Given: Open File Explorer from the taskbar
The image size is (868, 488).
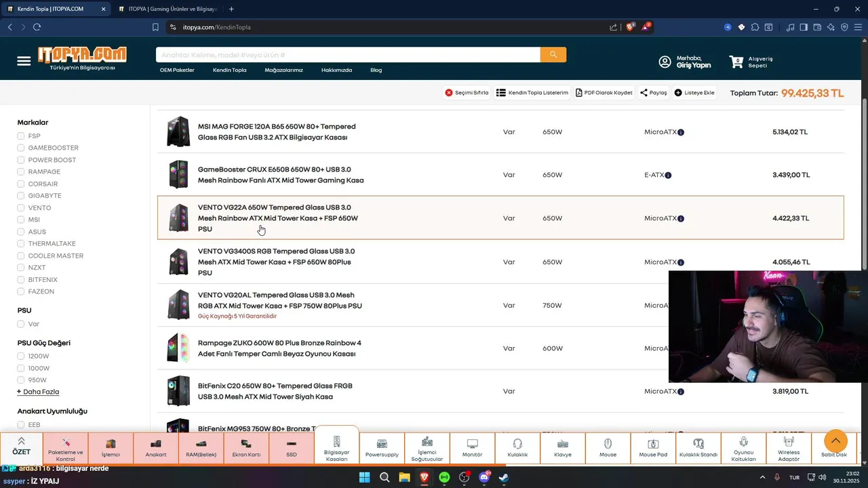Looking at the screenshot, I should [404, 477].
